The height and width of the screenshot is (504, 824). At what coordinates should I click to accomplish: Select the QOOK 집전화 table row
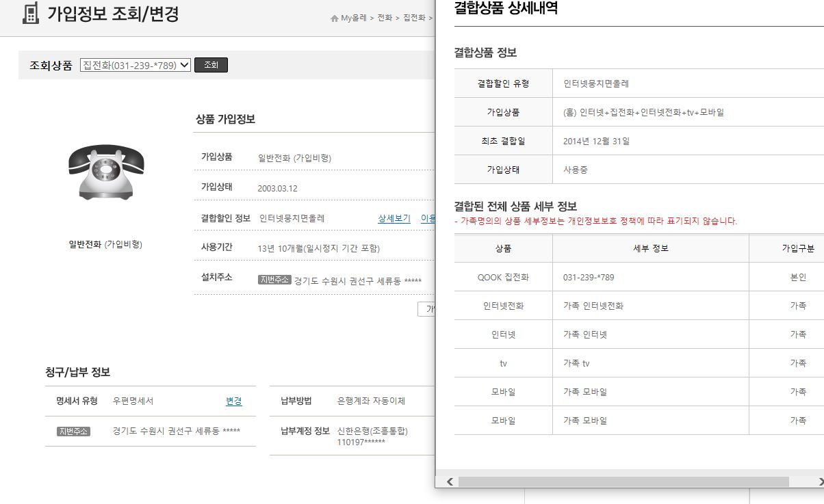point(503,278)
